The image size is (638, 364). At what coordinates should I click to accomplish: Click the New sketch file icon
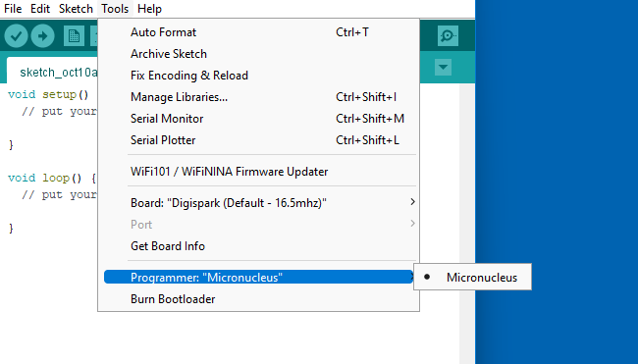click(74, 36)
